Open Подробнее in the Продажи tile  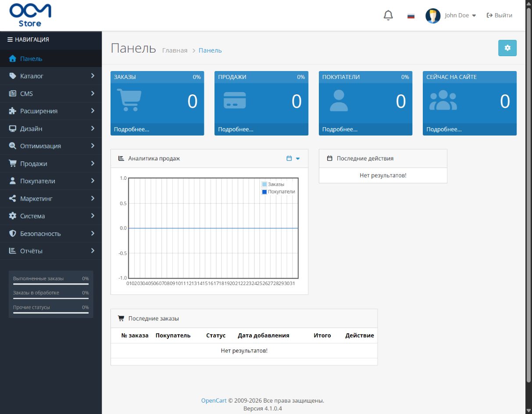(236, 129)
